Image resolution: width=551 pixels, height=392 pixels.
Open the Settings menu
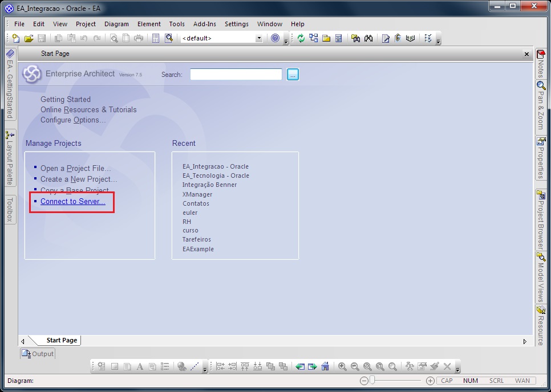(237, 24)
